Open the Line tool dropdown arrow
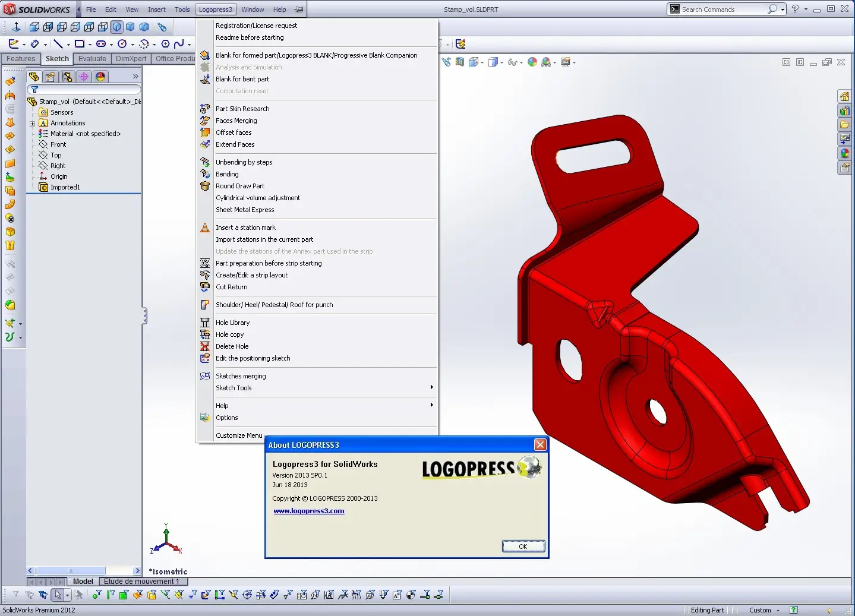The image size is (855, 616). [x=68, y=45]
